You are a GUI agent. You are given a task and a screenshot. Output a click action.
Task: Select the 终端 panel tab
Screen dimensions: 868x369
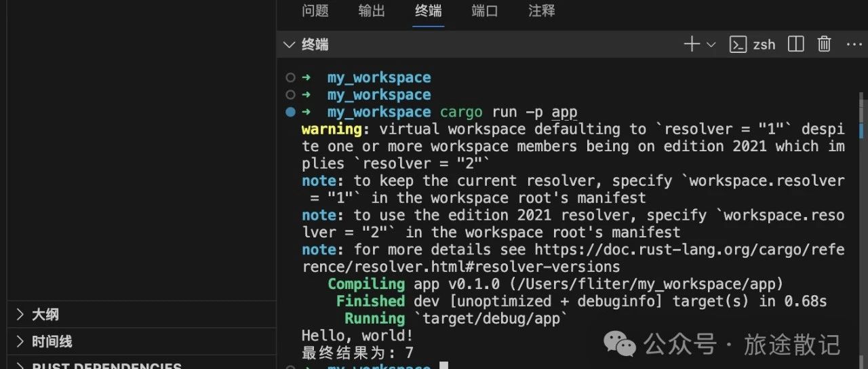[429, 11]
